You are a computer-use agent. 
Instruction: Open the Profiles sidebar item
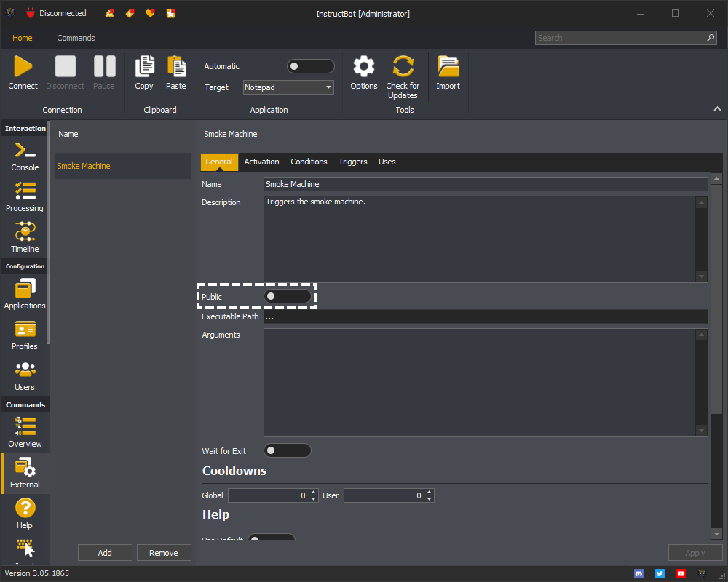tap(25, 335)
